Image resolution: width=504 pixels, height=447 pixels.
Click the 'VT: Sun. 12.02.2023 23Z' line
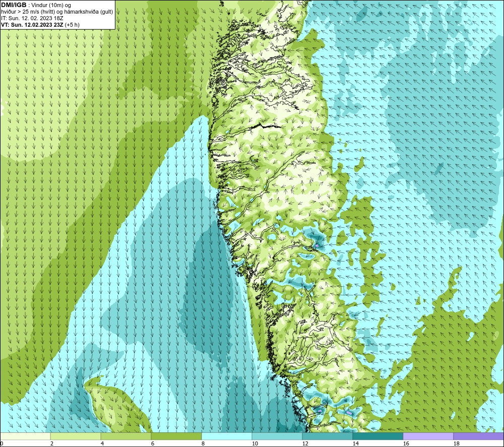point(32,25)
